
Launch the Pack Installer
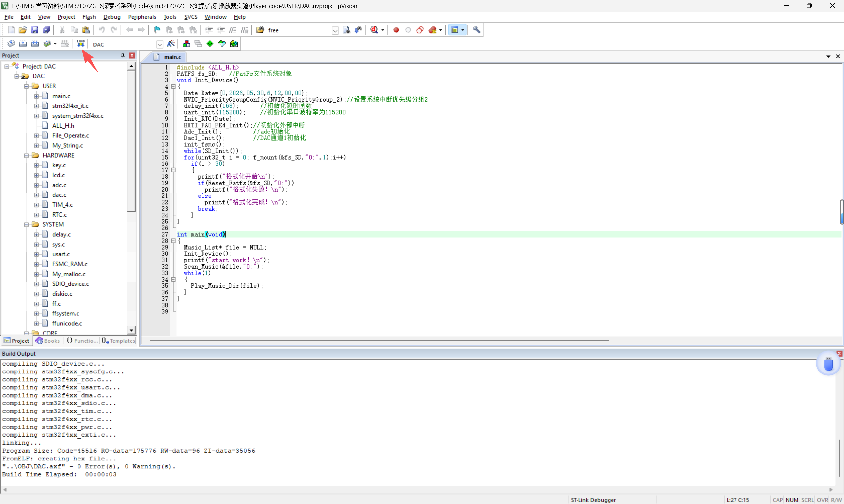click(x=234, y=44)
